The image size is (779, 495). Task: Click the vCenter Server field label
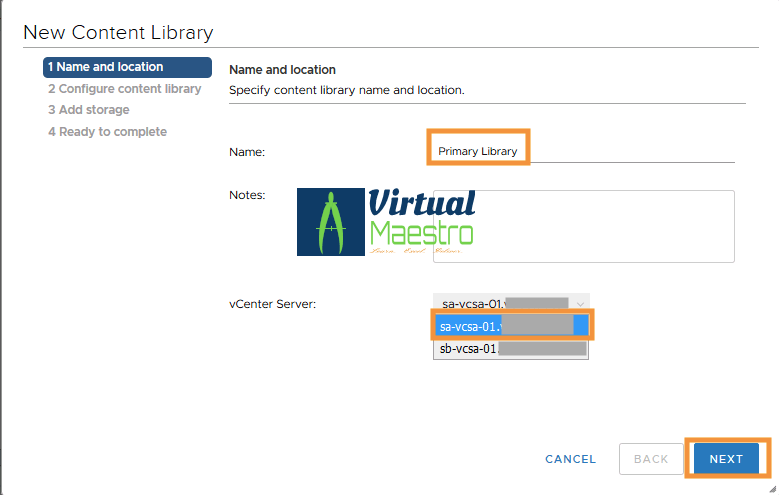272,304
